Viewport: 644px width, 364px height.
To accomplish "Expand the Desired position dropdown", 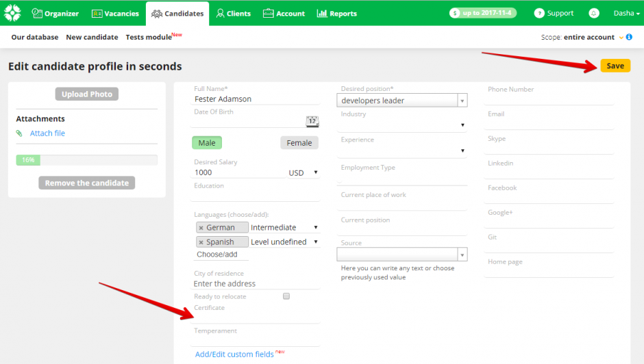I will click(462, 101).
